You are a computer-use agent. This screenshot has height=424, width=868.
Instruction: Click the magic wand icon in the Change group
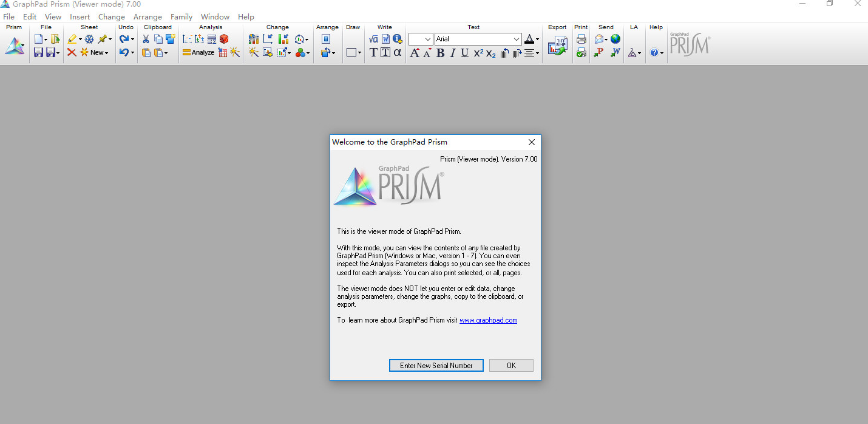pyautogui.click(x=254, y=53)
